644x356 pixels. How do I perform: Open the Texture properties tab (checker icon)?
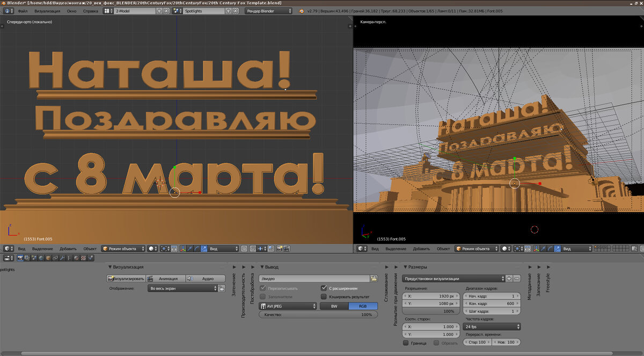(x=83, y=258)
